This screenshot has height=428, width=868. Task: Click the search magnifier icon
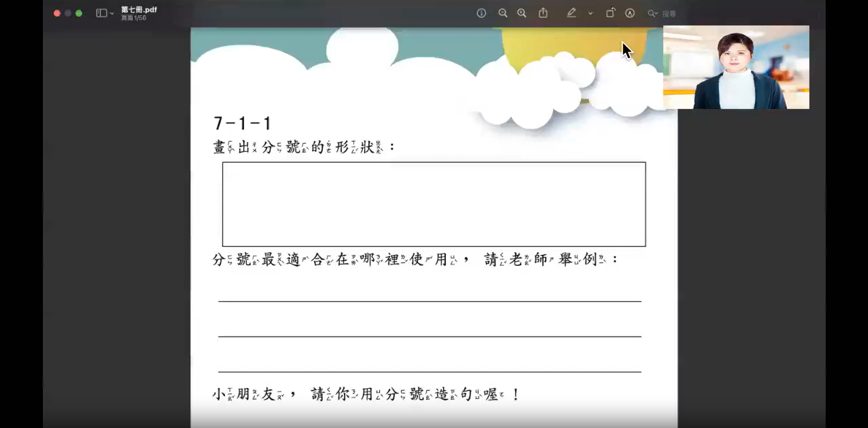[652, 13]
